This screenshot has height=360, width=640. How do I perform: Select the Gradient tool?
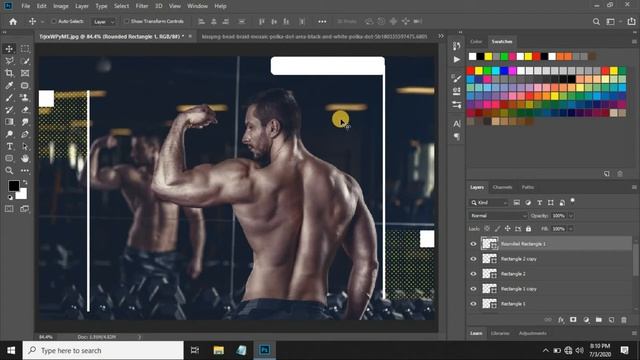(9, 122)
